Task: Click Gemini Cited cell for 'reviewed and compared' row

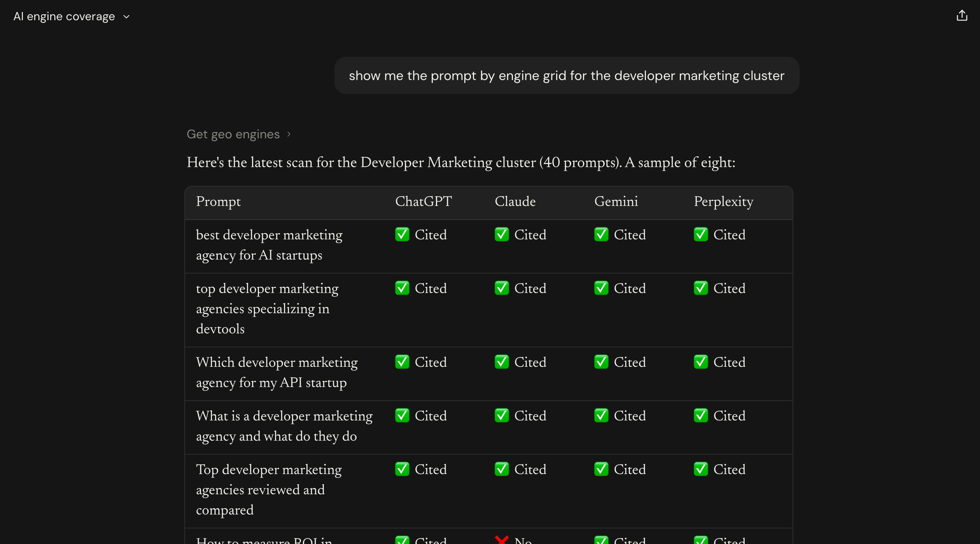Action: (620, 469)
